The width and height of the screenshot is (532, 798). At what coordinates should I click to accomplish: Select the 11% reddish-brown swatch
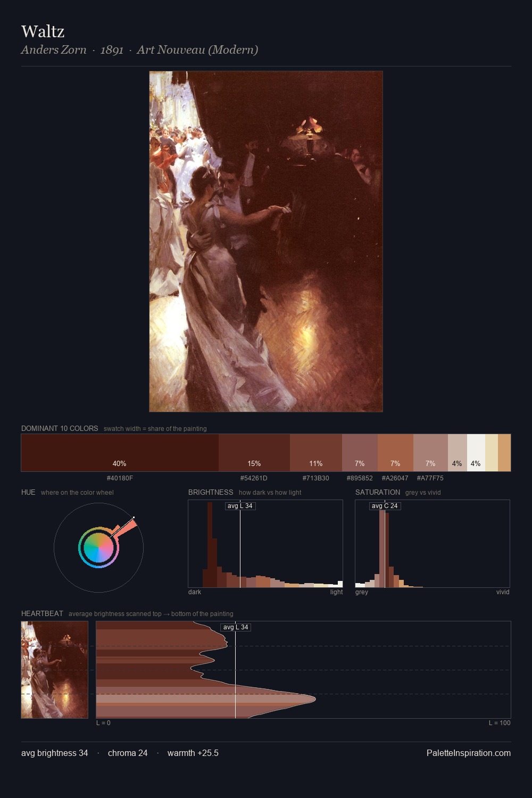[316, 453]
